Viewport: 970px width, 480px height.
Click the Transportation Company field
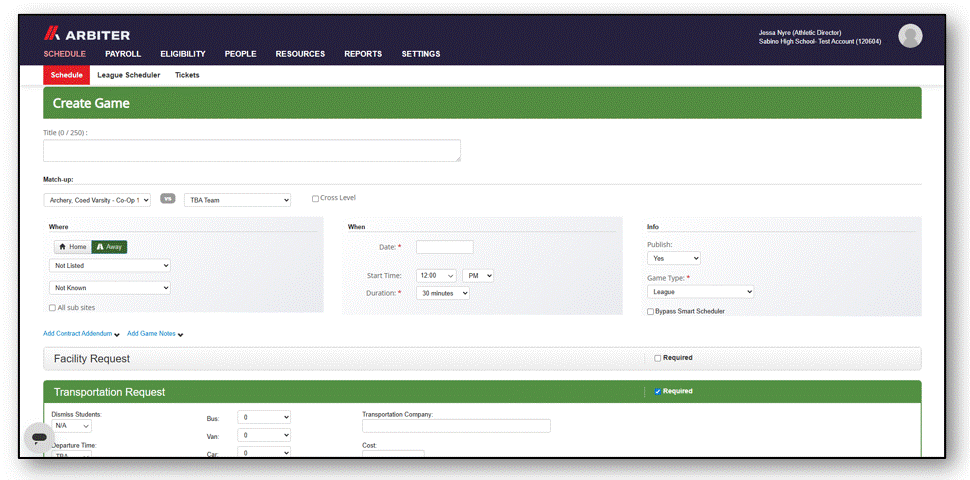(456, 426)
